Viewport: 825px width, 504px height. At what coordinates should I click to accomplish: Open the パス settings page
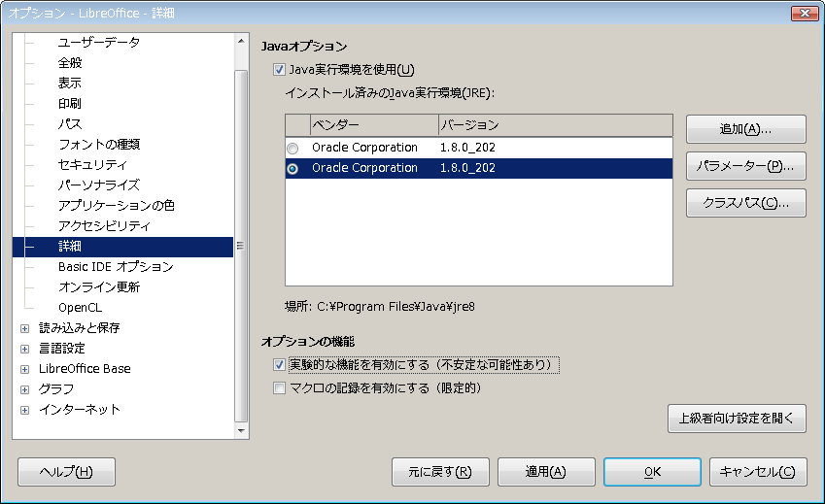click(70, 124)
